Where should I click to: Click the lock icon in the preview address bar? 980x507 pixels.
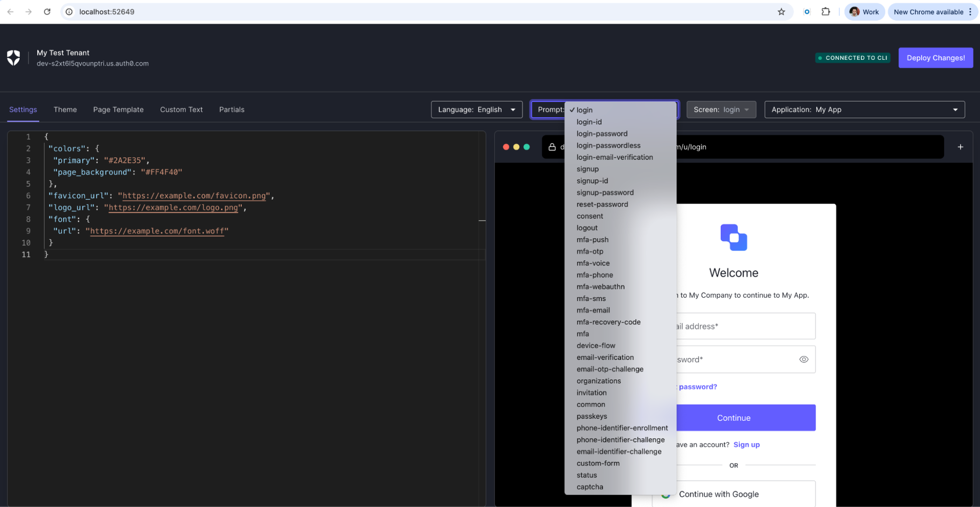551,147
